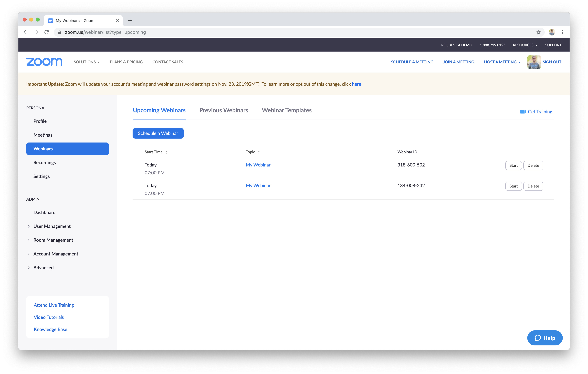Image resolution: width=588 pixels, height=374 pixels.
Task: Open Plans & Pricing
Action: 126,62
